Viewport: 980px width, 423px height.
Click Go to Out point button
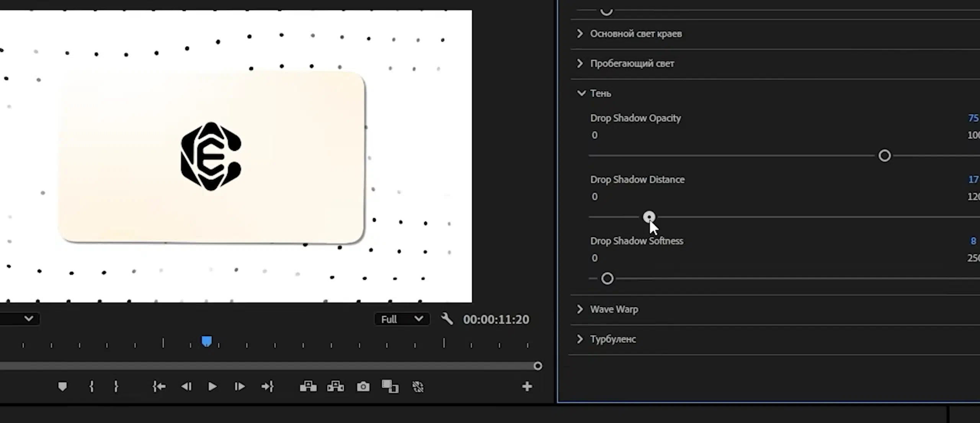[x=267, y=387]
